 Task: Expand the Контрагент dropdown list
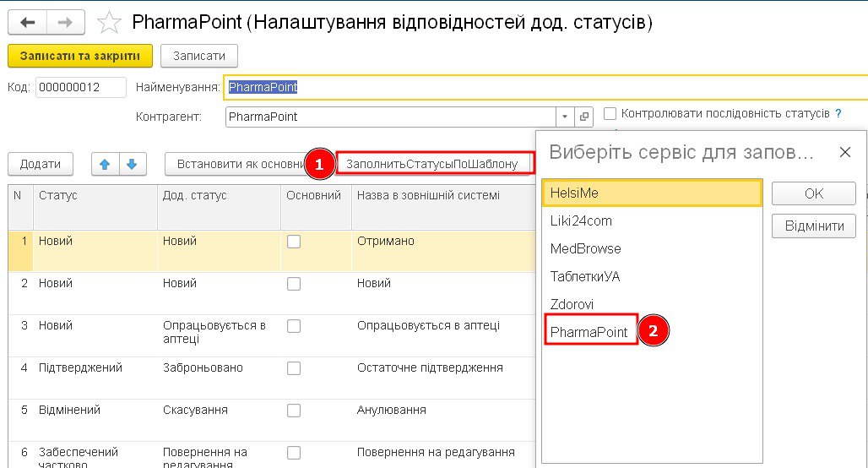click(x=564, y=117)
